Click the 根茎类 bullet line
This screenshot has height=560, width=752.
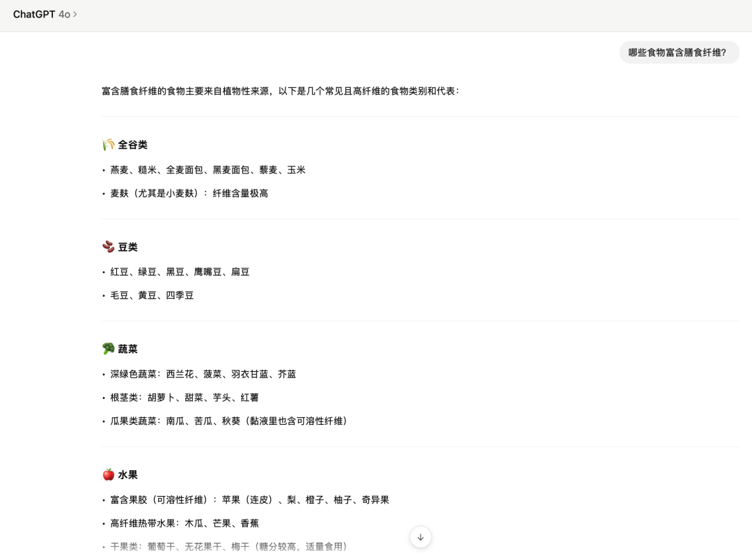[x=184, y=398]
